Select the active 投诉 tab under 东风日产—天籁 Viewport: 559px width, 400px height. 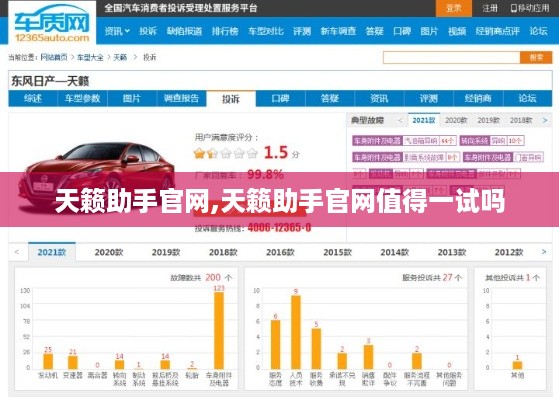click(231, 99)
